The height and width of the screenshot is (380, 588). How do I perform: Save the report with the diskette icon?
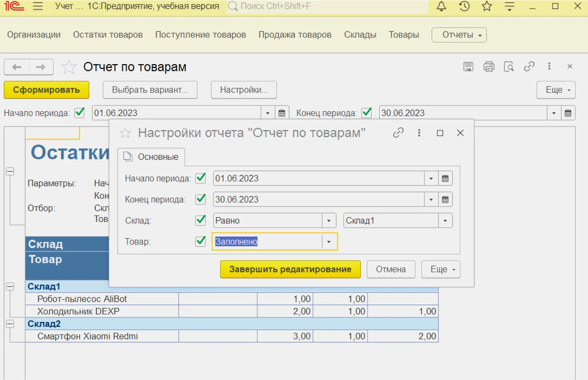(468, 67)
